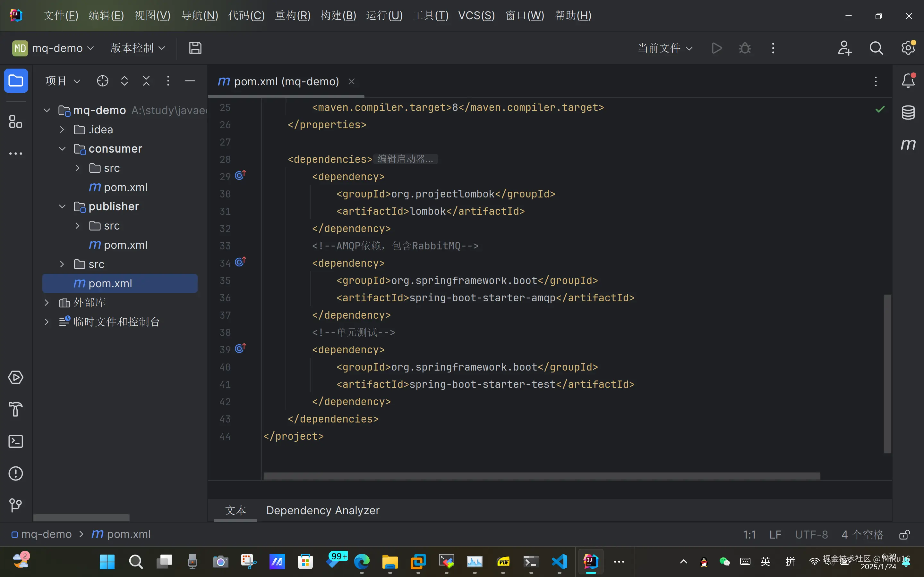Open the Terminal tool window
The width and height of the screenshot is (924, 577).
[16, 441]
